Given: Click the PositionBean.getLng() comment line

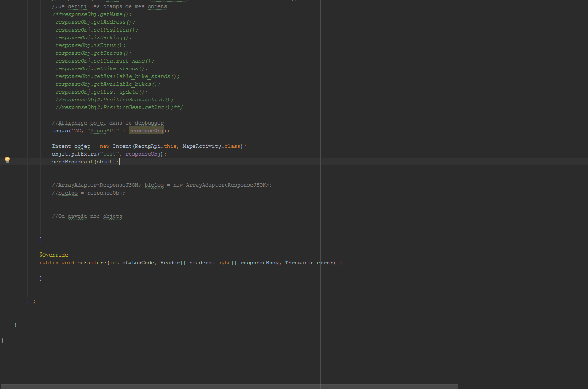Looking at the screenshot, I should tap(119, 108).
